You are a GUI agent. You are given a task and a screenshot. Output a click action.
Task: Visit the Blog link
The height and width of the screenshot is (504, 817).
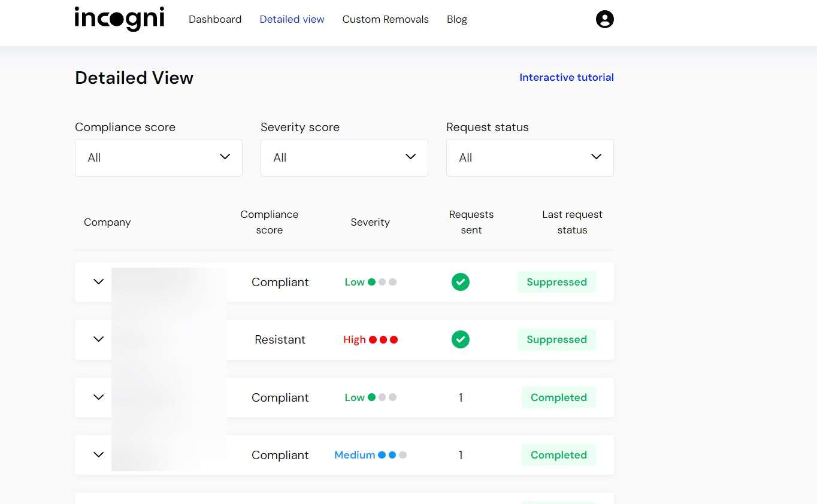pos(456,19)
